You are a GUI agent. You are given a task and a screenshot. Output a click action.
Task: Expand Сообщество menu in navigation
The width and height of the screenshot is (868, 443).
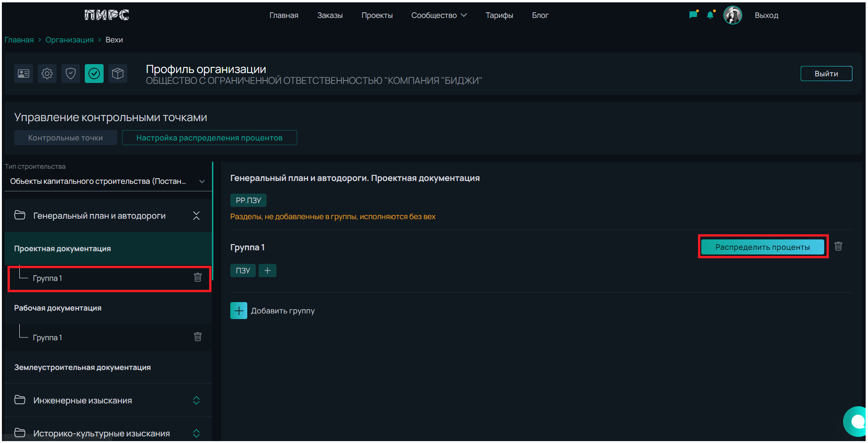(439, 16)
